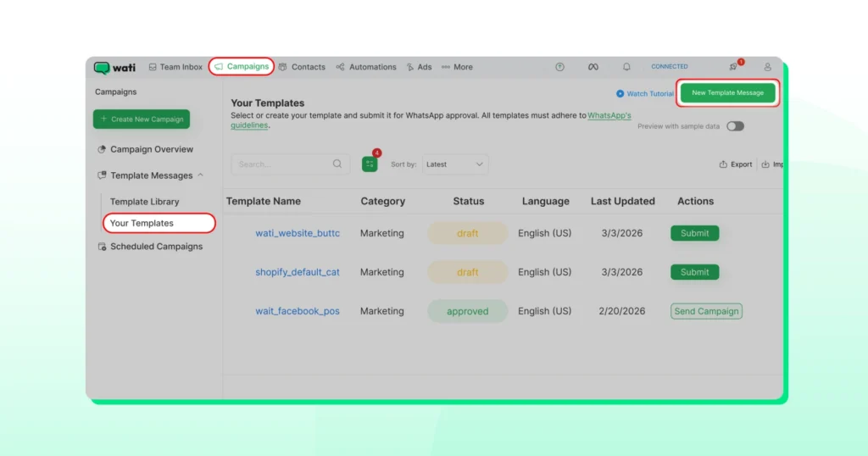The height and width of the screenshot is (456, 868).
Task: Click the Category column header
Action: (383, 202)
